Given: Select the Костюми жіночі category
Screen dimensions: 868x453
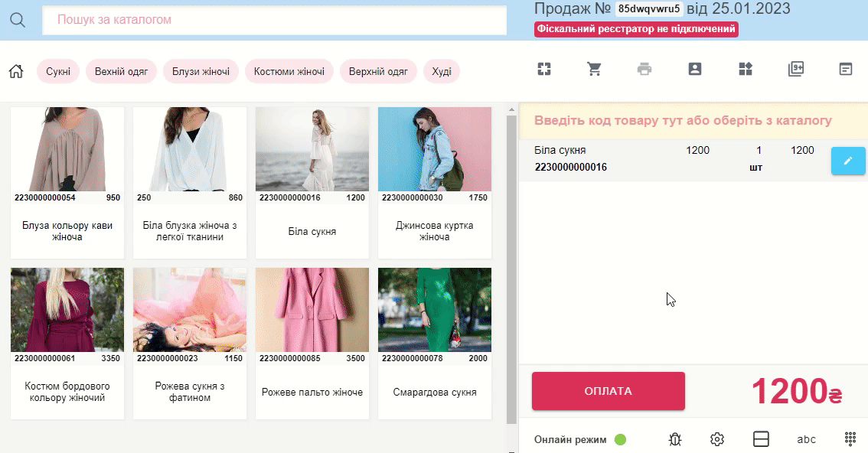Looking at the screenshot, I should [289, 71].
